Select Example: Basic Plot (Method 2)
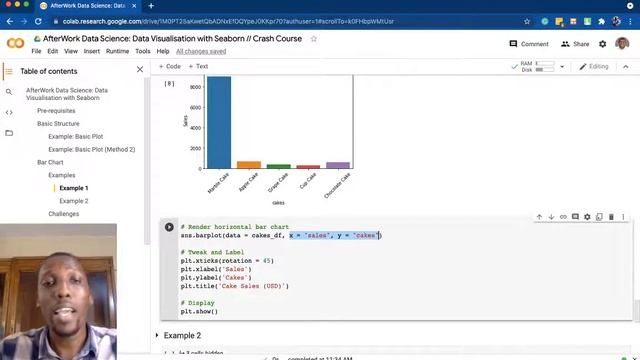The image size is (640, 360). tap(91, 149)
